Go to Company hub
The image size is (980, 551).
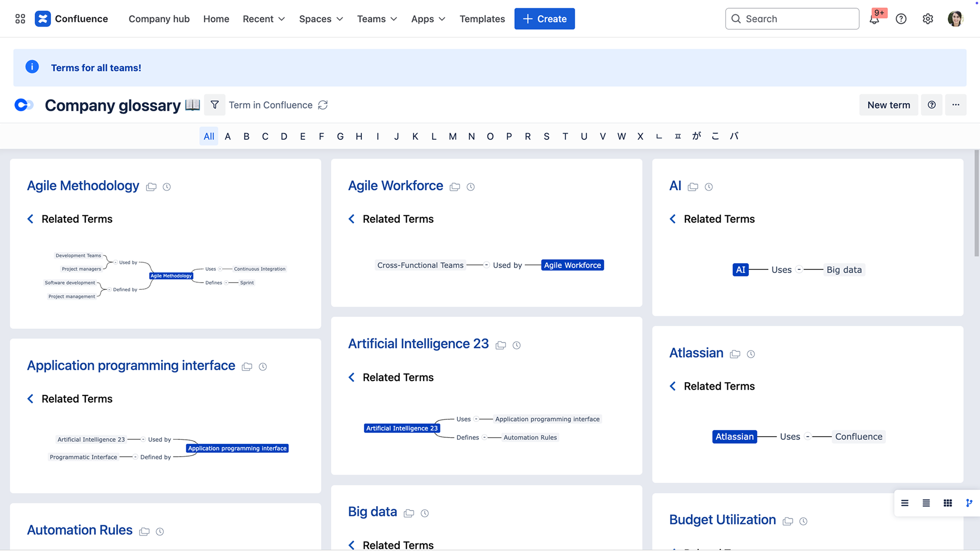pos(159,19)
